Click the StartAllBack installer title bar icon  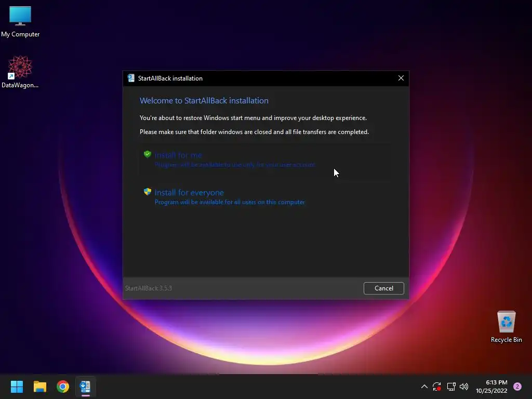[131, 78]
